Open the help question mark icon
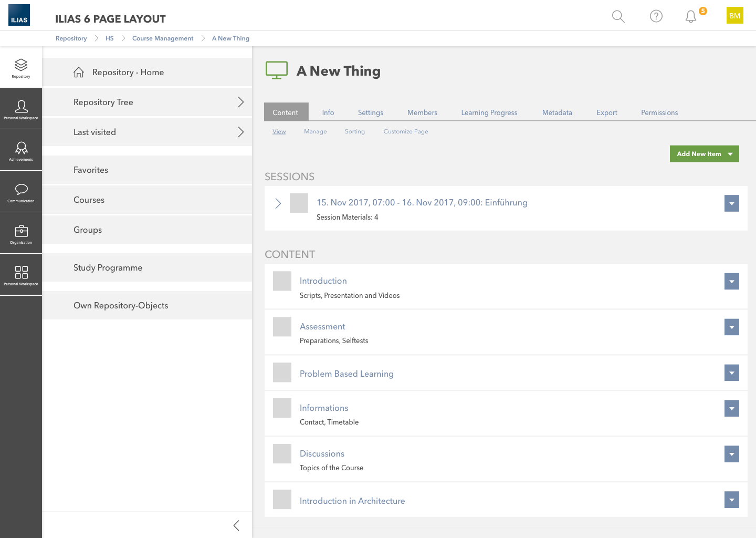The height and width of the screenshot is (538, 756). [x=656, y=16]
